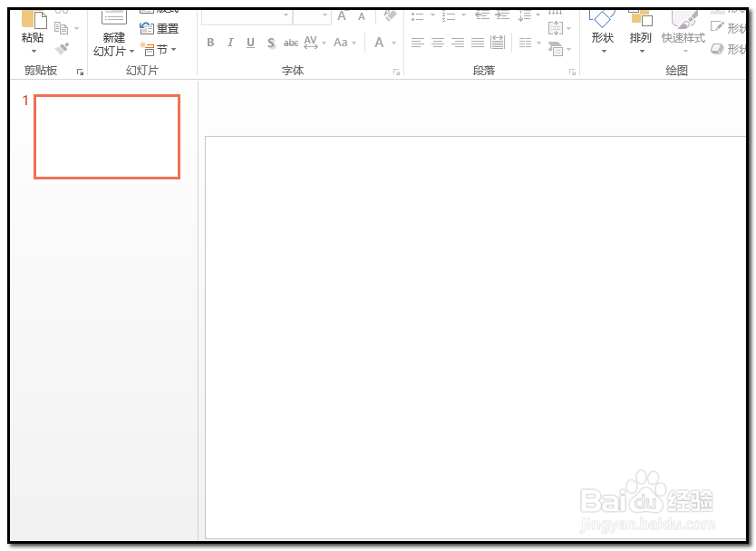
Task: Justify paragraph text
Action: pyautogui.click(x=478, y=43)
